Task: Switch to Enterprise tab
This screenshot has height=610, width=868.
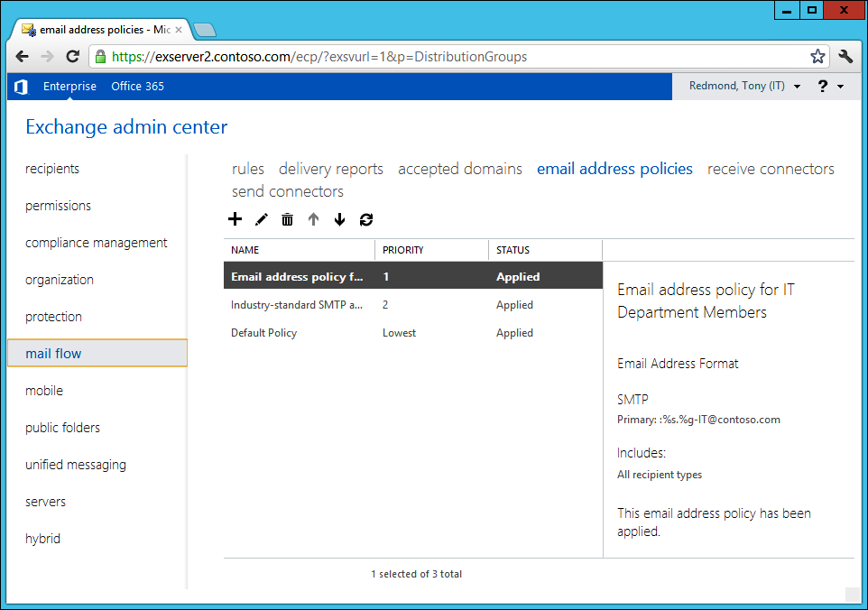Action: (x=69, y=87)
